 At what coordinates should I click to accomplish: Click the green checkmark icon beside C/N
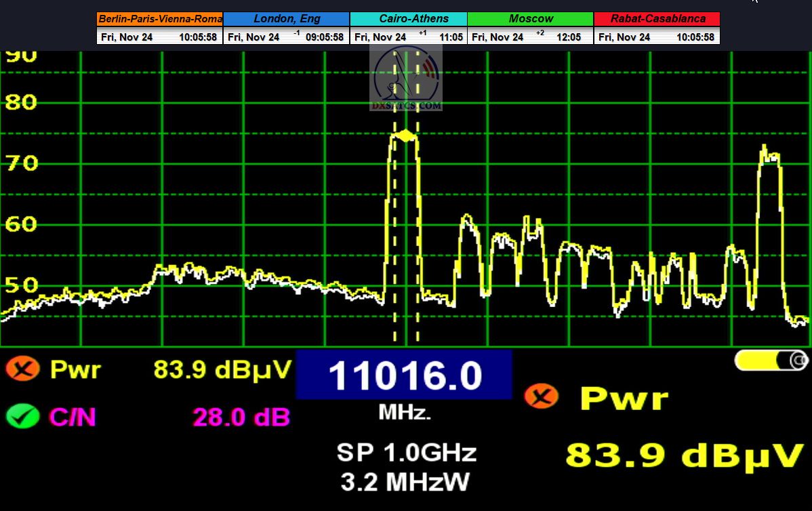coord(22,415)
